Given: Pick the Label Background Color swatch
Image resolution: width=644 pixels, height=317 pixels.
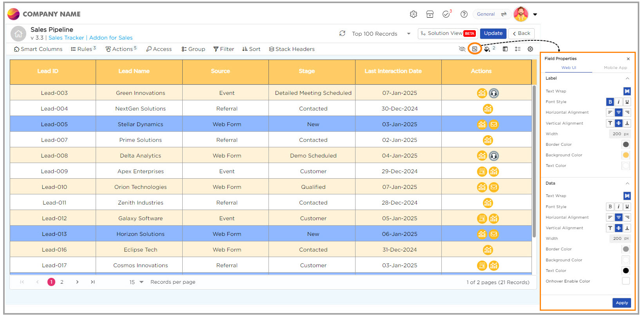Looking at the screenshot, I should (626, 155).
